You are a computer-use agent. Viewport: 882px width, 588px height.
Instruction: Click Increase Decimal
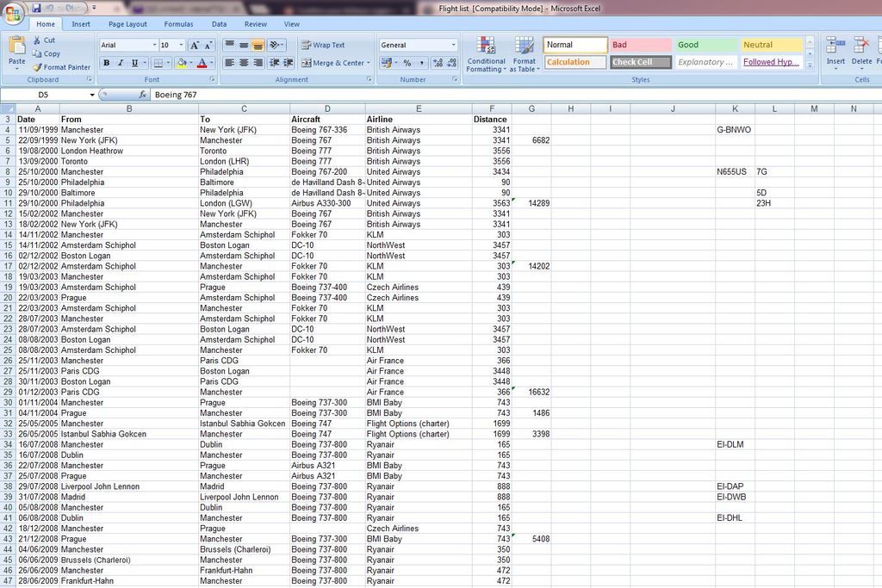(438, 63)
